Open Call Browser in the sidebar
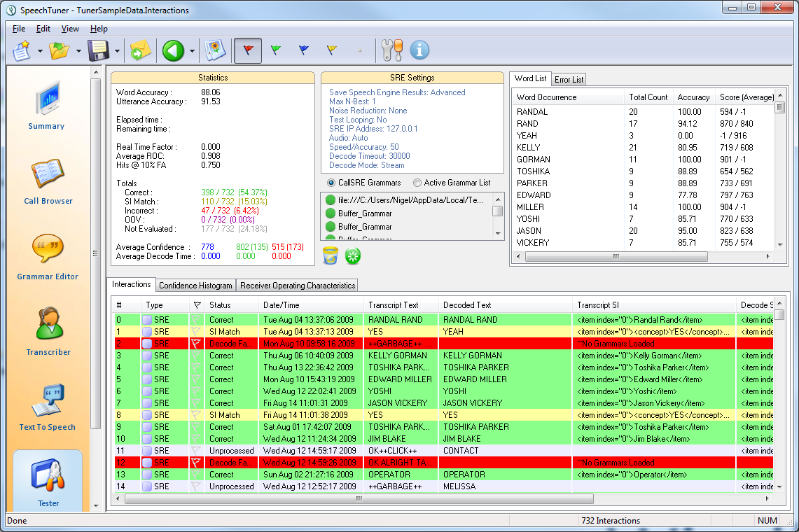Image resolution: width=799 pixels, height=532 pixels. (x=48, y=181)
